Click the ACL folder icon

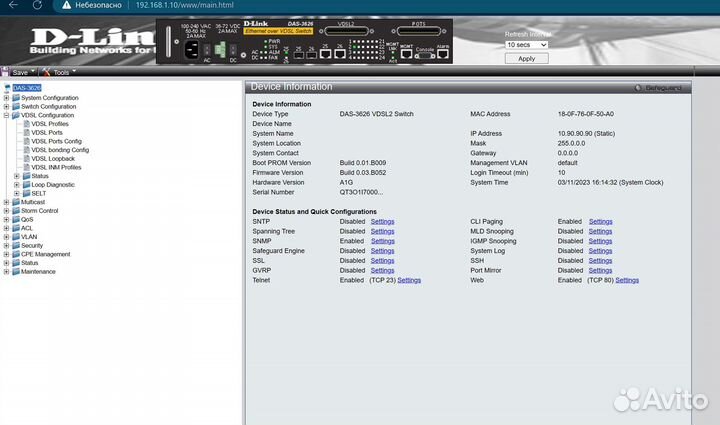pos(16,228)
